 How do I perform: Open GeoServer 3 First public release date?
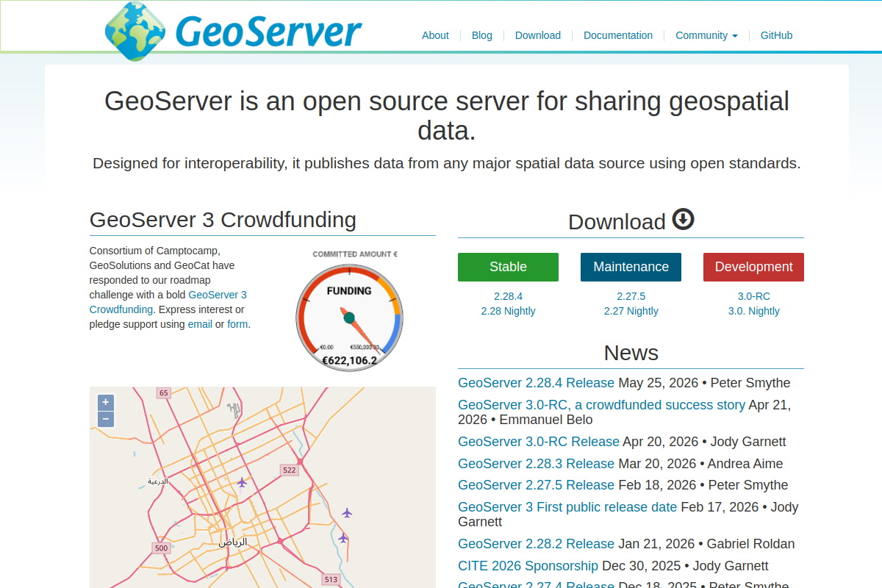click(567, 507)
